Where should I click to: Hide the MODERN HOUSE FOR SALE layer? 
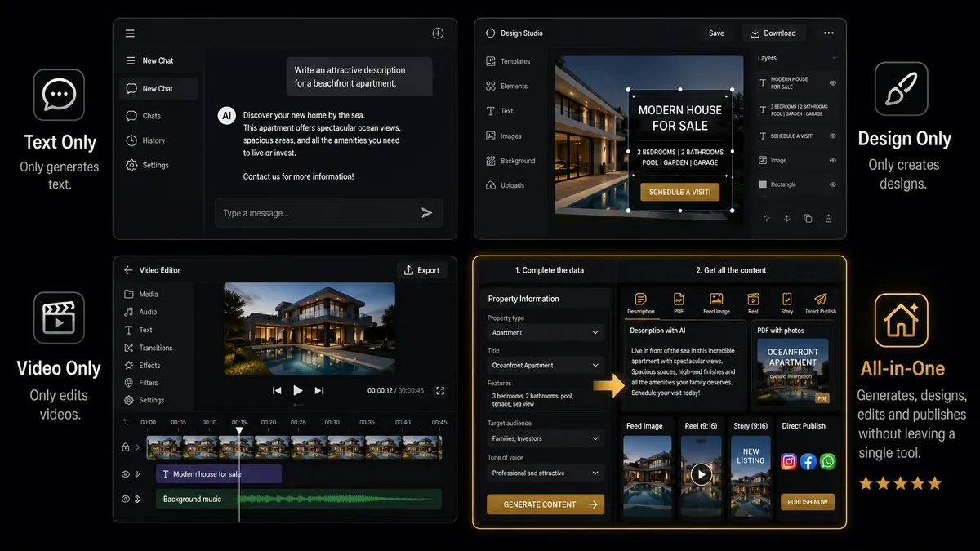point(833,83)
